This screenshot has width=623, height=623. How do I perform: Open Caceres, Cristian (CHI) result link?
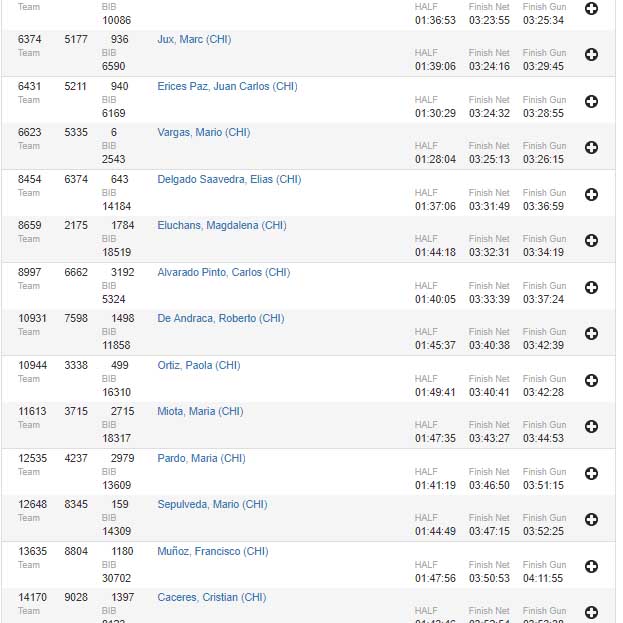[x=211, y=598]
